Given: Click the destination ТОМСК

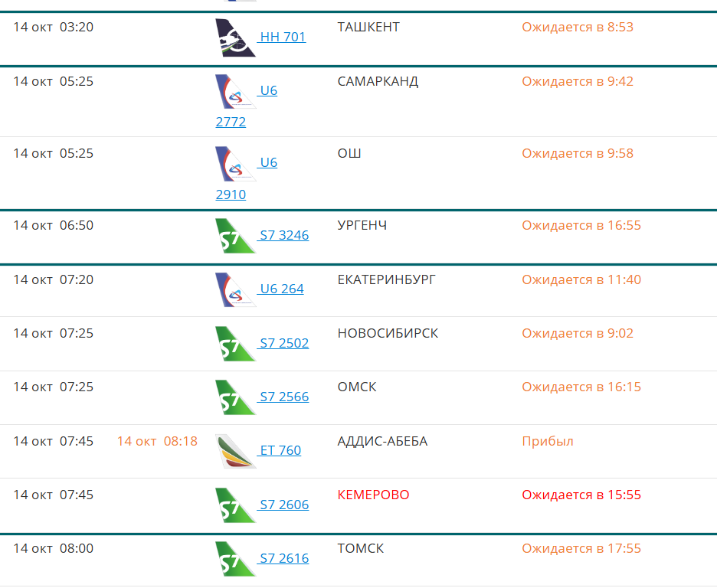Looking at the screenshot, I should (x=361, y=548).
